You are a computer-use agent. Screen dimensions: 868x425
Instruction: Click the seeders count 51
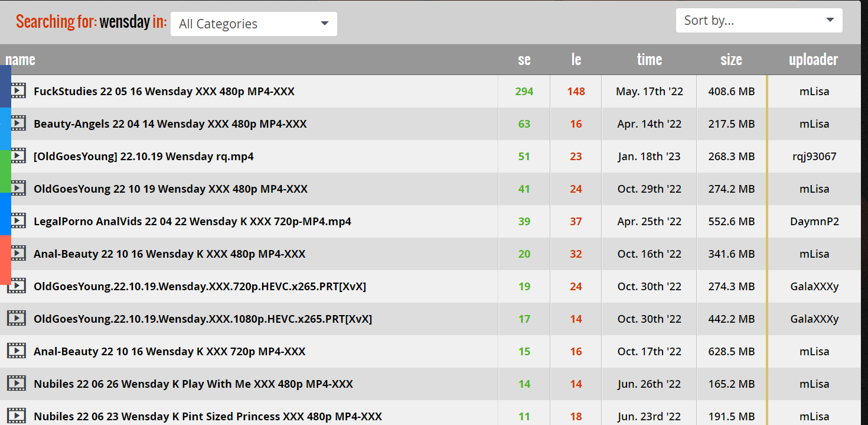pyautogui.click(x=524, y=157)
